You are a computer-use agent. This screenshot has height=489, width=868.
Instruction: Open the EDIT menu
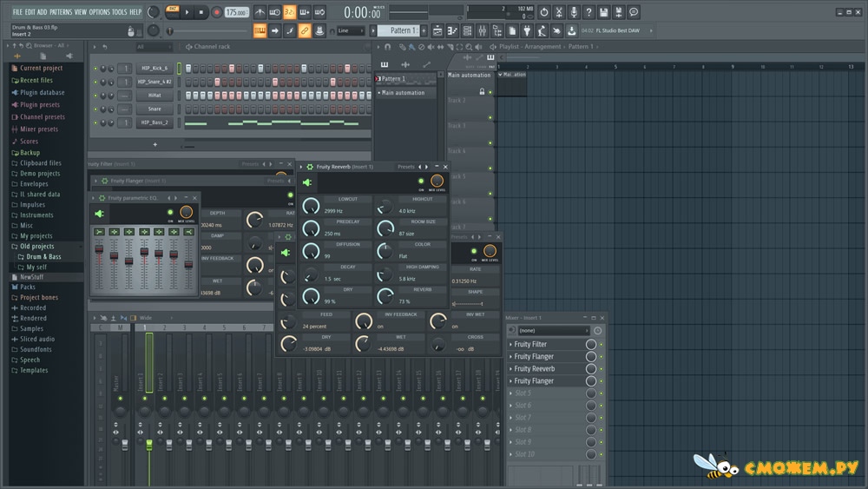[x=30, y=11]
